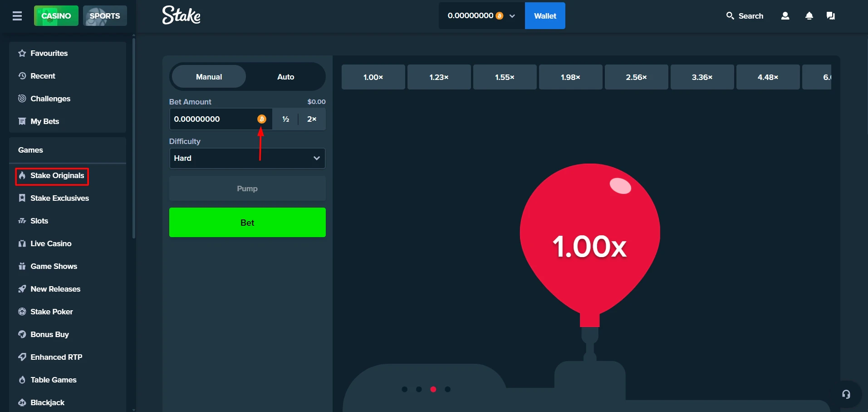The image size is (868, 412).
Task: Click the user profile icon
Action: click(785, 16)
